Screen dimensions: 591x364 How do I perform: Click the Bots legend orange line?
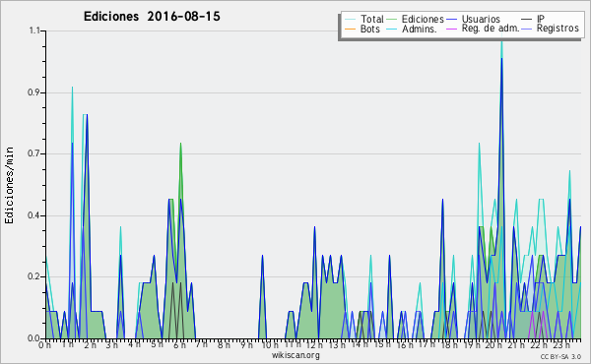350,29
